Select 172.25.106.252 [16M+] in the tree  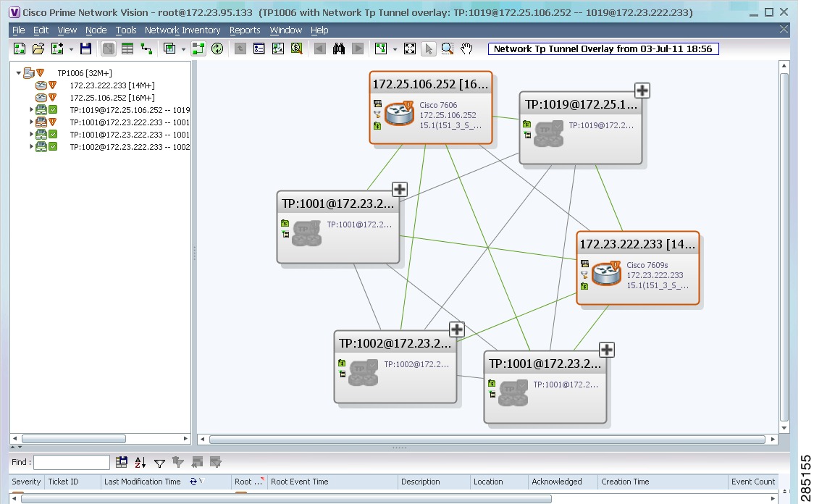(x=112, y=98)
